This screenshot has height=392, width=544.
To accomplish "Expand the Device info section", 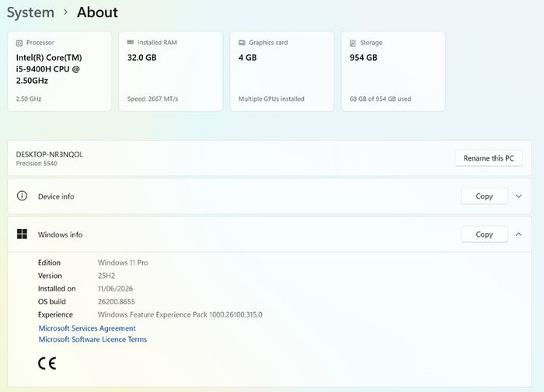I will (518, 196).
